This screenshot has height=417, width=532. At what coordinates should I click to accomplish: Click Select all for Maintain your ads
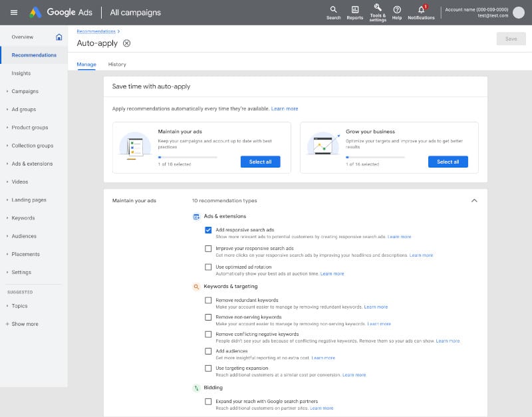[x=260, y=162]
